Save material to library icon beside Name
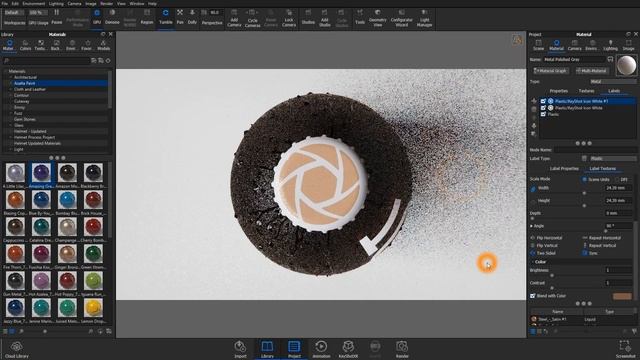The width and height of the screenshot is (640, 360). point(610,59)
